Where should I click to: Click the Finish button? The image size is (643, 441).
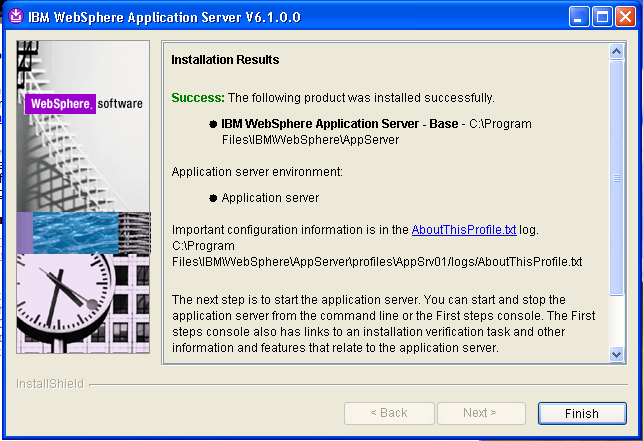pyautogui.click(x=582, y=413)
